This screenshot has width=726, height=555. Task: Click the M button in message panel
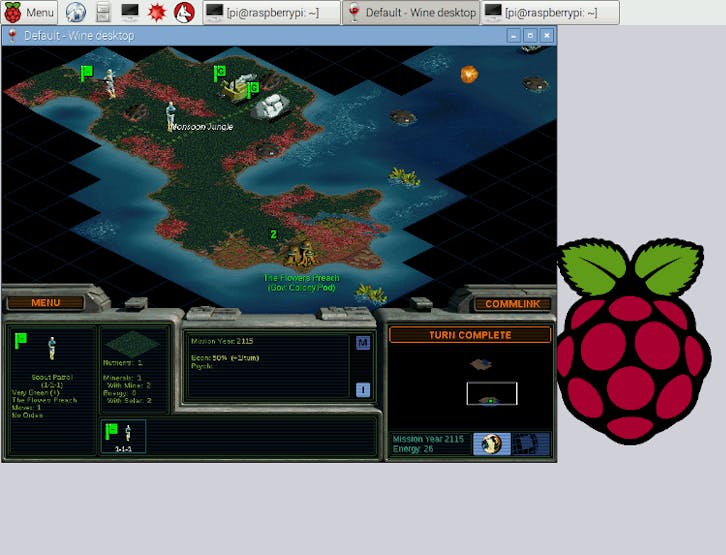click(363, 343)
